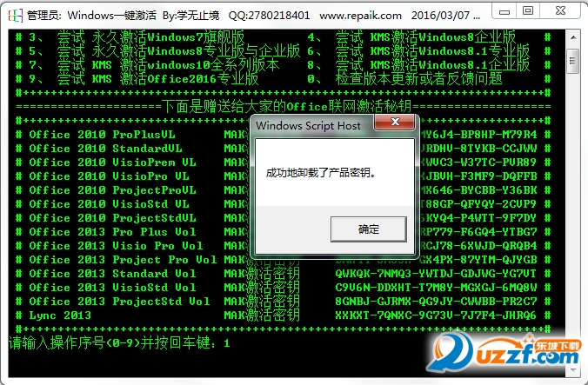Click the key fragment ending 9F7DY
The height and width of the screenshot is (385, 588).
[478, 217]
